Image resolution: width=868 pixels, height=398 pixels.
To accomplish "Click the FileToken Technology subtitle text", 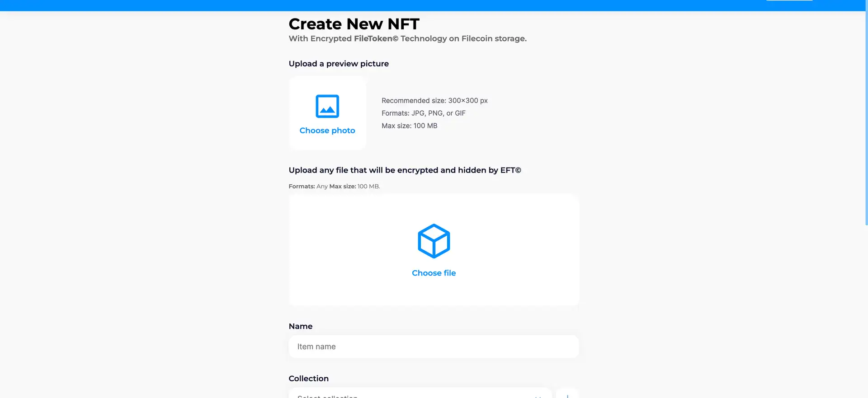I will (407, 38).
